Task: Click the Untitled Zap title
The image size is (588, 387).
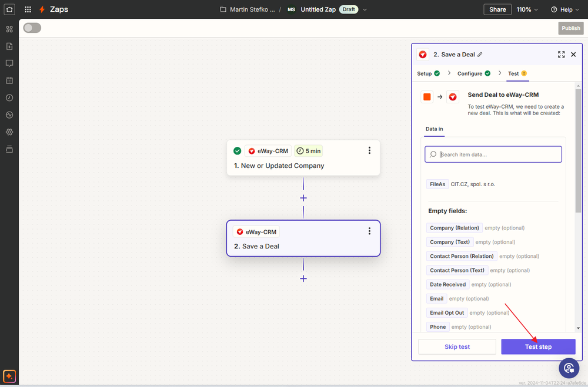Action: [318, 9]
